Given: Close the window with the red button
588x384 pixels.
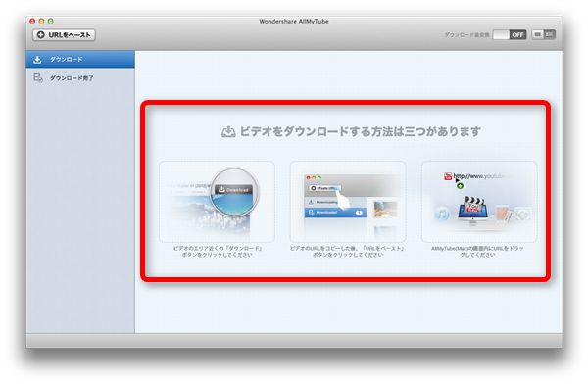Looking at the screenshot, I should [x=32, y=22].
